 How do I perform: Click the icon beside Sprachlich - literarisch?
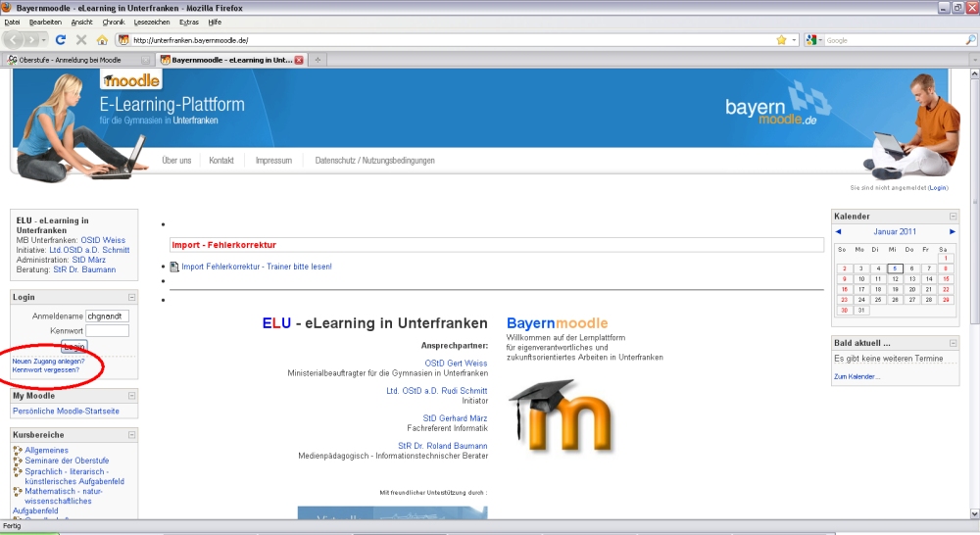coord(18,471)
